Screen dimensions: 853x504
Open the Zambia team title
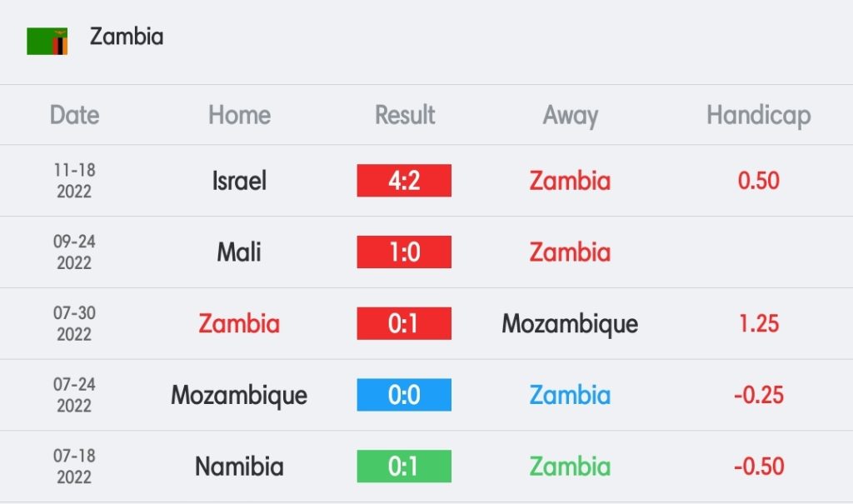pos(127,37)
